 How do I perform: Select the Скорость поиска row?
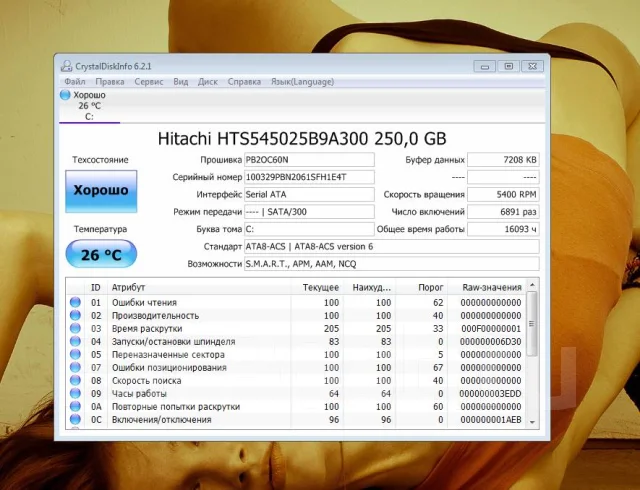[x=296, y=381]
